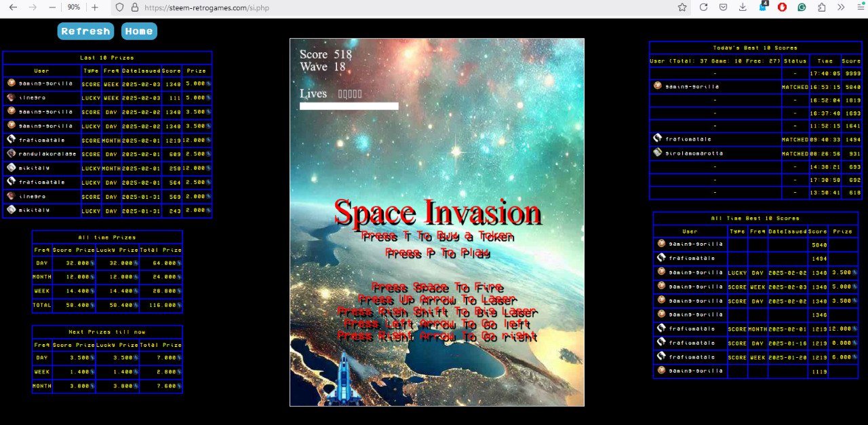The image size is (868, 425).
Task: Click the blue spaceship in the game
Action: 343,379
